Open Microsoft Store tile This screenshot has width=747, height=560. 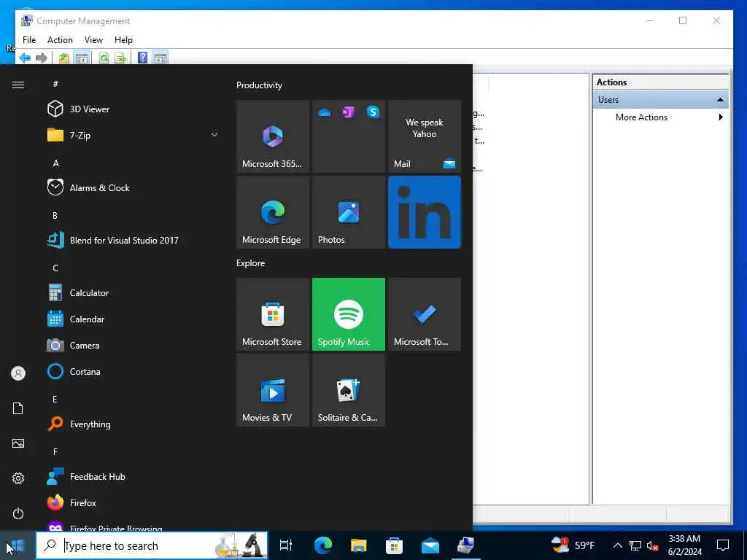click(x=273, y=314)
